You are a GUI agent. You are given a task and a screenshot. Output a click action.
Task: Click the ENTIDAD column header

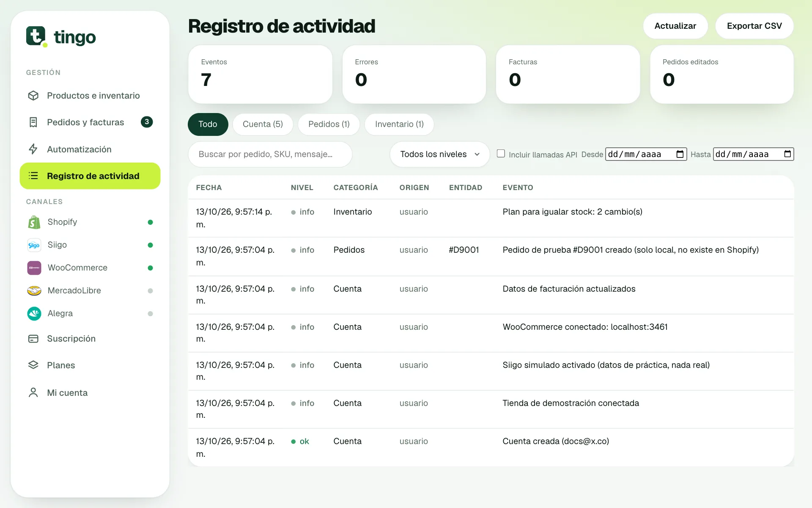click(466, 188)
